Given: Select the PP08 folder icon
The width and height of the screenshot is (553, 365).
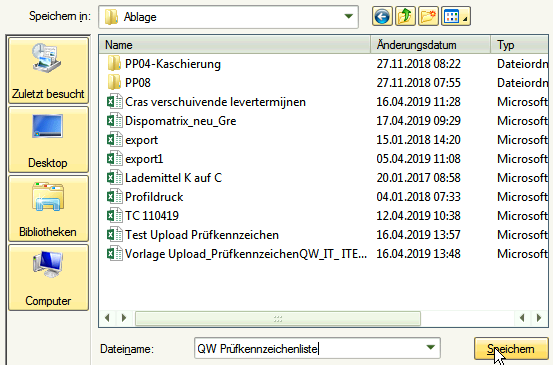Looking at the screenshot, I should tap(114, 83).
